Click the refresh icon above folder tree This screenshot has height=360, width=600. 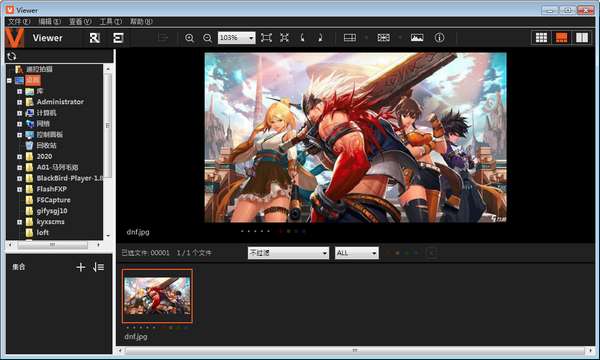pyautogui.click(x=11, y=56)
